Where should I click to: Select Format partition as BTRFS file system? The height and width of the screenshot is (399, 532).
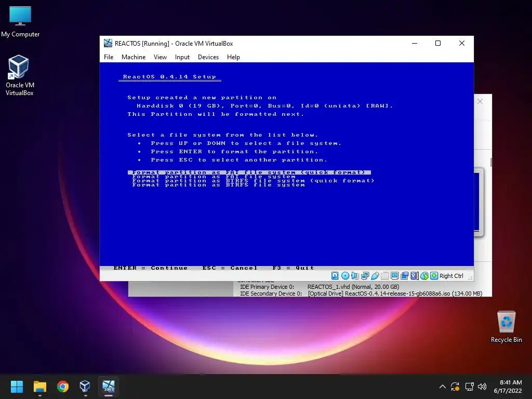pos(219,184)
